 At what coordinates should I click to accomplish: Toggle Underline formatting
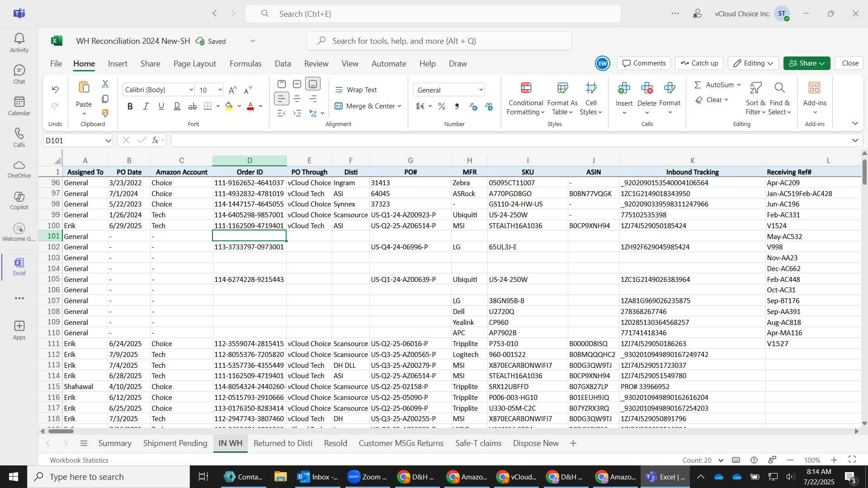point(161,106)
